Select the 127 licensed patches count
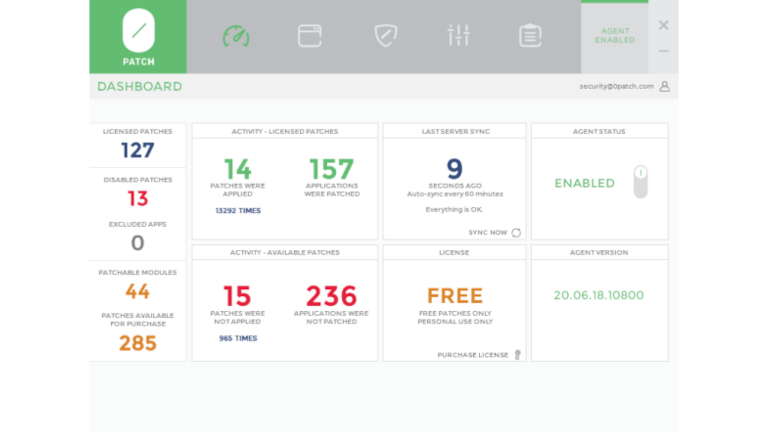 tap(138, 151)
